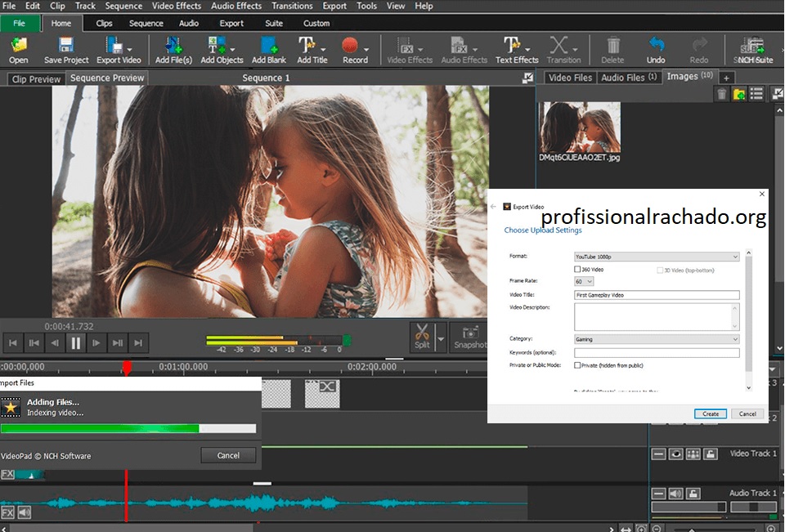Open the Frame Rate dropdown set to 60
Viewport: 785px width, 532px height.
point(584,281)
